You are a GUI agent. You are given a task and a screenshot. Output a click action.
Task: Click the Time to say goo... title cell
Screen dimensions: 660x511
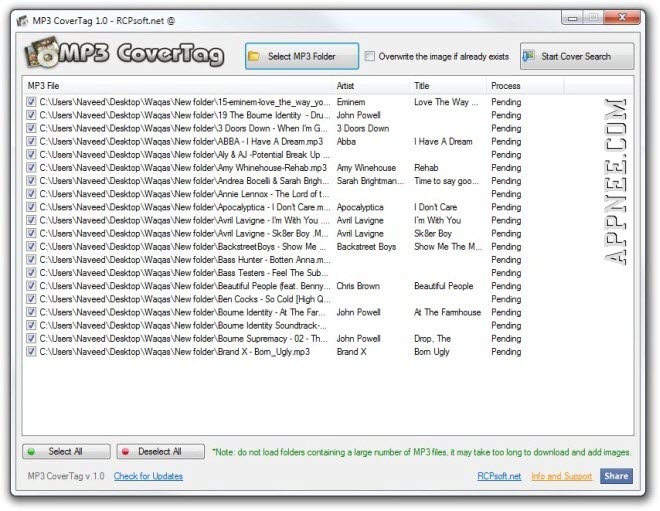[447, 181]
